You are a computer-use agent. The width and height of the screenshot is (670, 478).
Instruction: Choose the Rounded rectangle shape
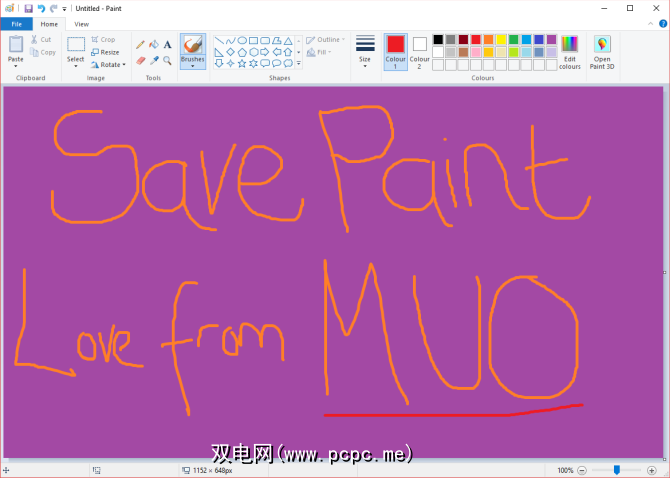(x=265, y=41)
